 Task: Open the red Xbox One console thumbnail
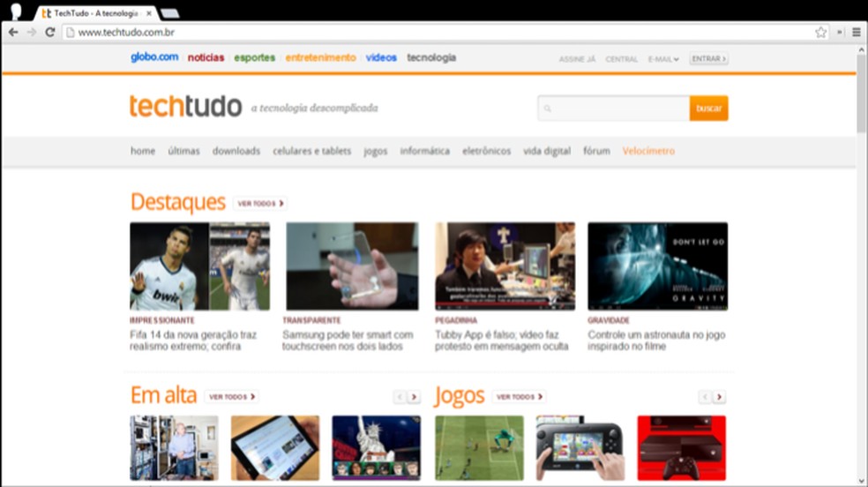tap(682, 447)
